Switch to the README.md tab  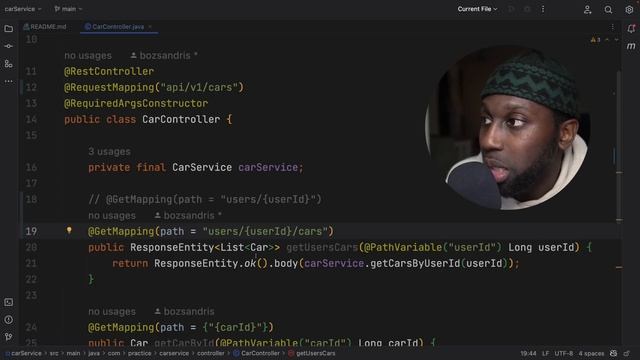point(45,27)
